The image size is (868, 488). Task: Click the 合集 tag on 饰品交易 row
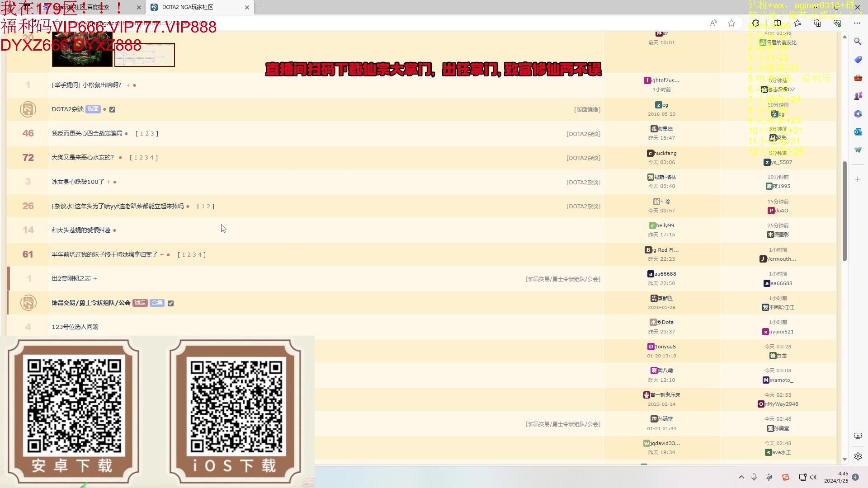(x=157, y=303)
